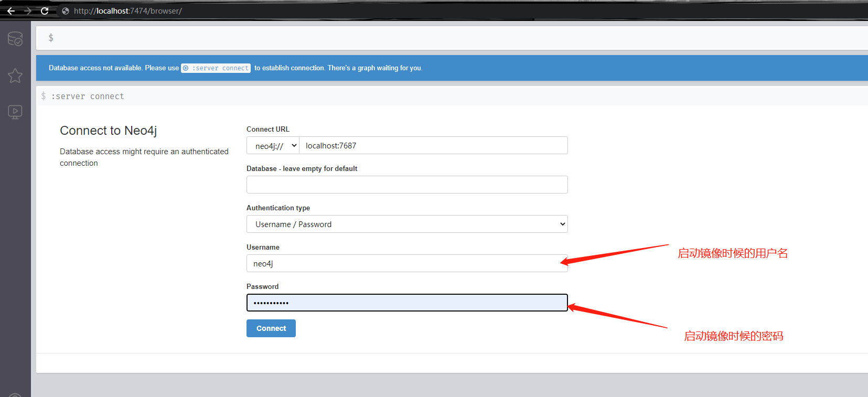The image size is (868, 397).
Task: Click the localhost:7687 connect URL field
Action: (433, 145)
